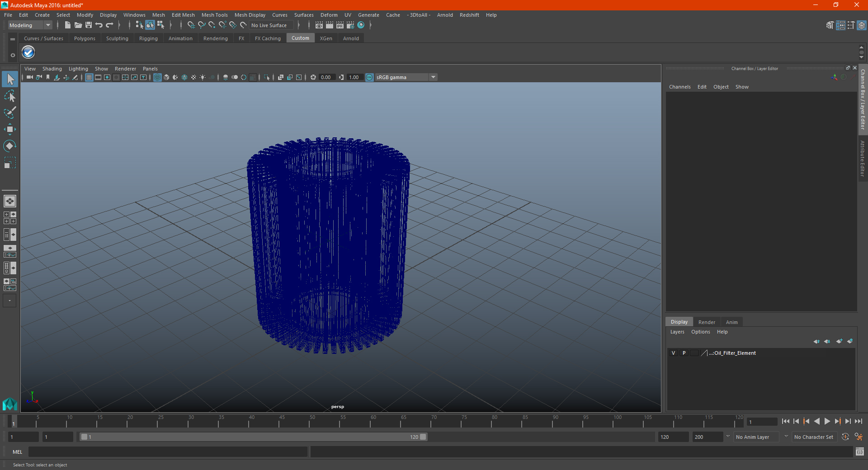Collapse the status line section after Redo

[x=119, y=25]
